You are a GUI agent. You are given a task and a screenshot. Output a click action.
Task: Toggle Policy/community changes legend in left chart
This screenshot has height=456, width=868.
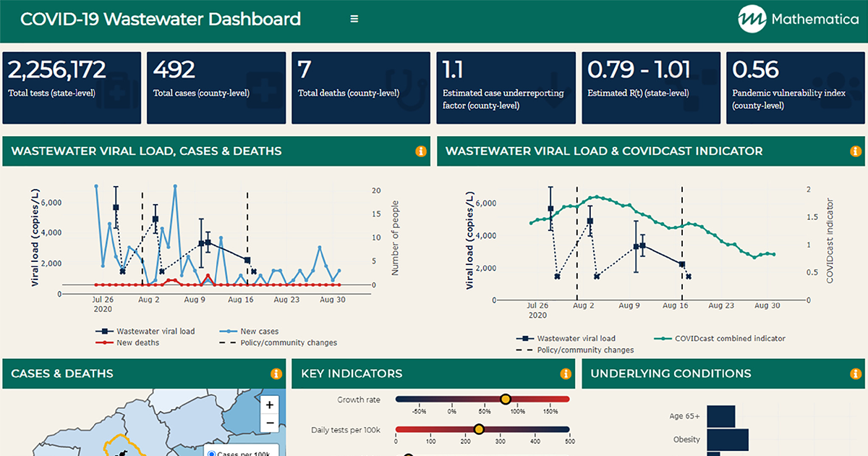pyautogui.click(x=277, y=343)
